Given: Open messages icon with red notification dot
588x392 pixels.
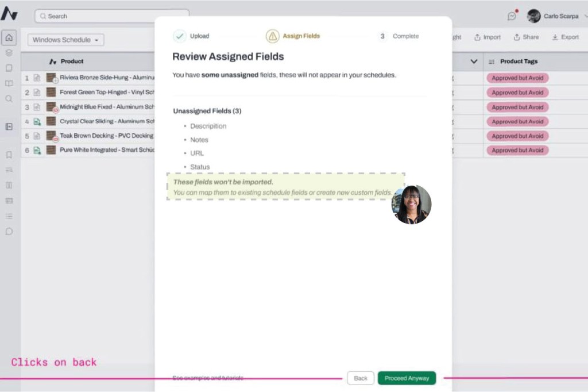Looking at the screenshot, I should (512, 16).
